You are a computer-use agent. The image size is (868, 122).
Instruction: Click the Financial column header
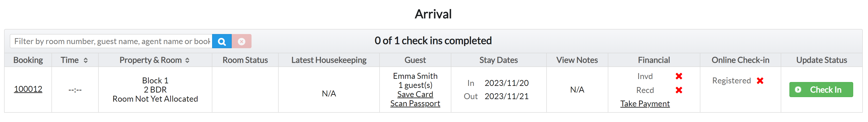(x=653, y=60)
